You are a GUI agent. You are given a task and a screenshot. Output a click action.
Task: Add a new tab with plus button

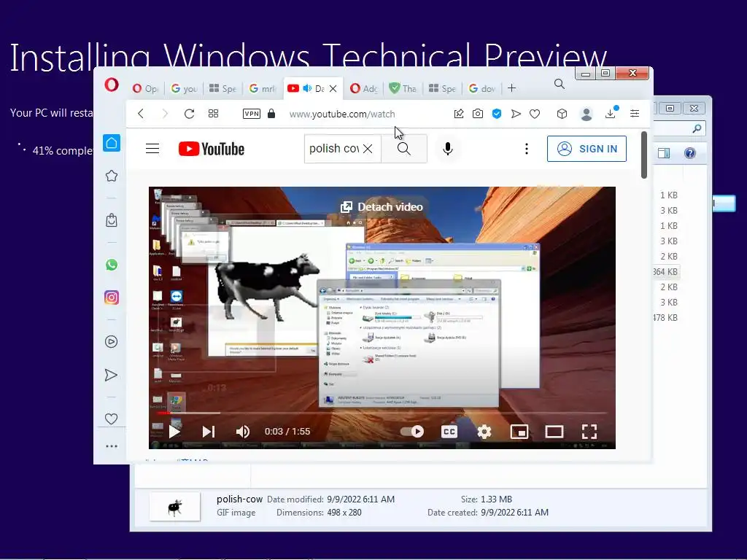coord(511,88)
